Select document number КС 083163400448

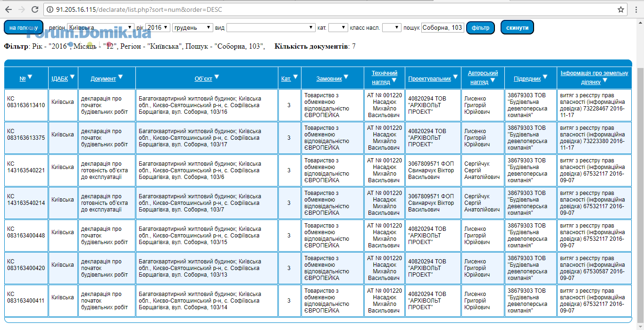(x=26, y=232)
